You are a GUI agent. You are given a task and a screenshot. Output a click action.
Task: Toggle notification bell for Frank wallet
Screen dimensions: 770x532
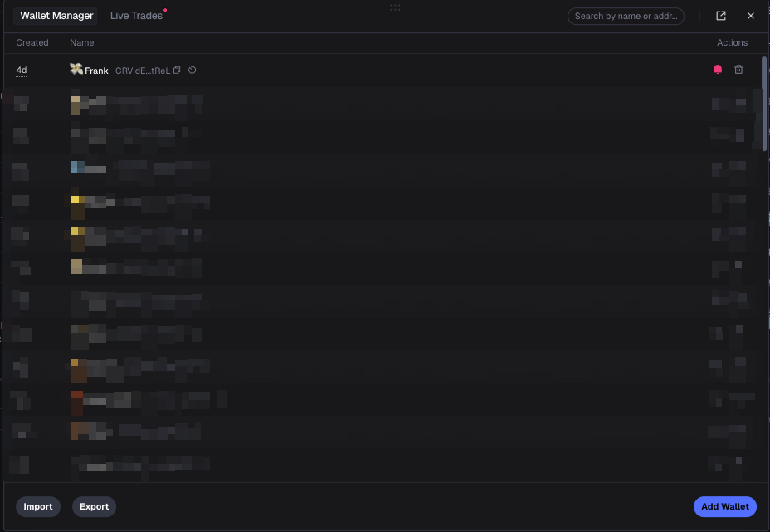pyautogui.click(x=718, y=70)
